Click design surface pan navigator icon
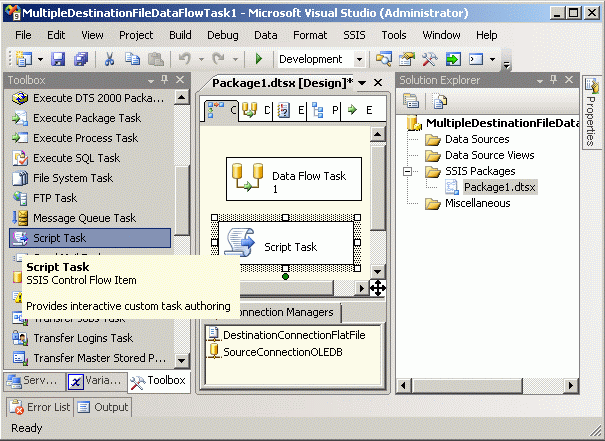The image size is (605, 441). (x=378, y=288)
